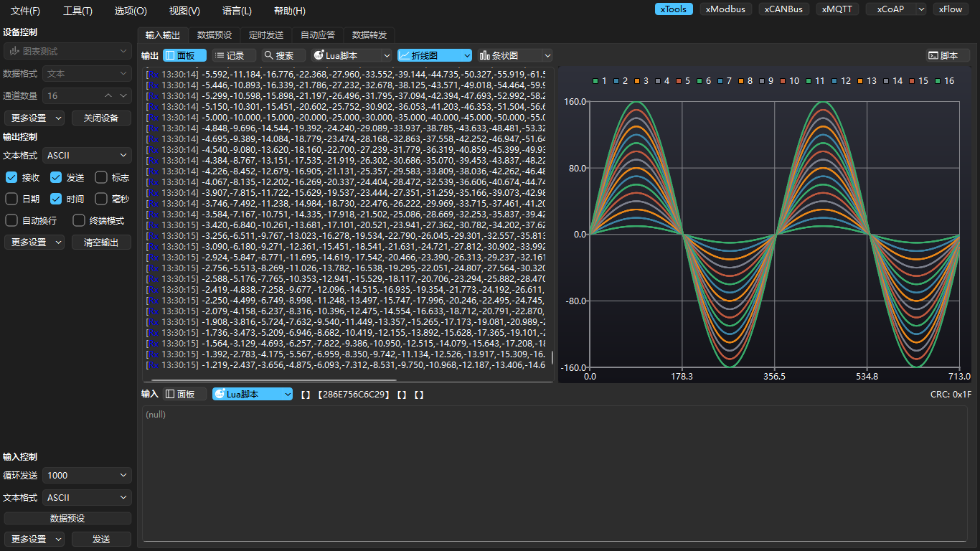This screenshot has height=551, width=980.
Task: Click the input row 面板 panel icon
Action: click(x=170, y=394)
